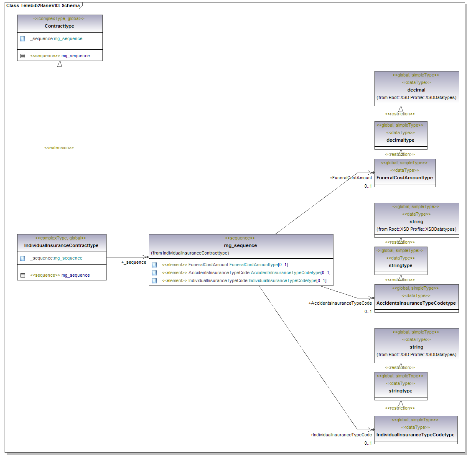Select the FuneralCostAmounttype datatype box
Screen dimensions: 476x461
405,178
